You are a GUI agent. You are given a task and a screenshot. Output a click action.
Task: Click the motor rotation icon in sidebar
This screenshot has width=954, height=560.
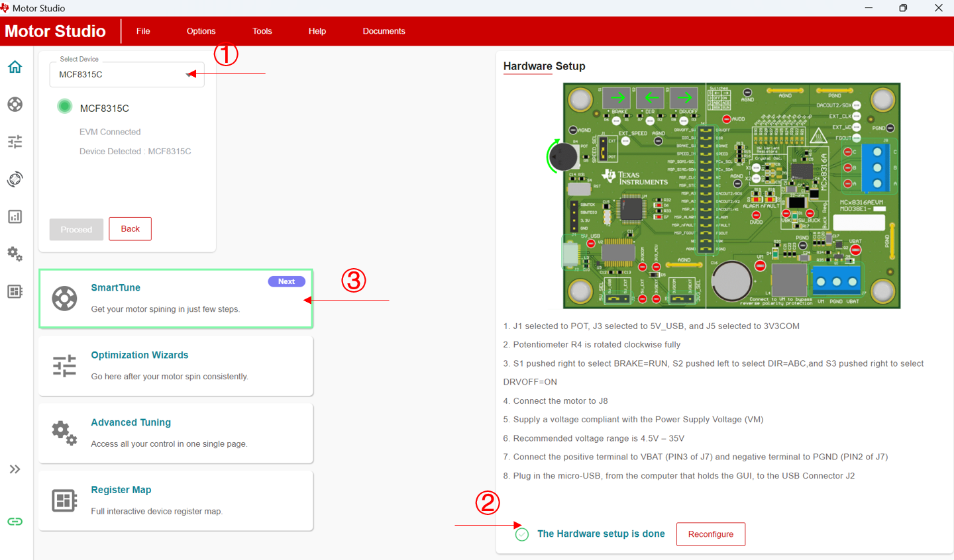pos(15,179)
